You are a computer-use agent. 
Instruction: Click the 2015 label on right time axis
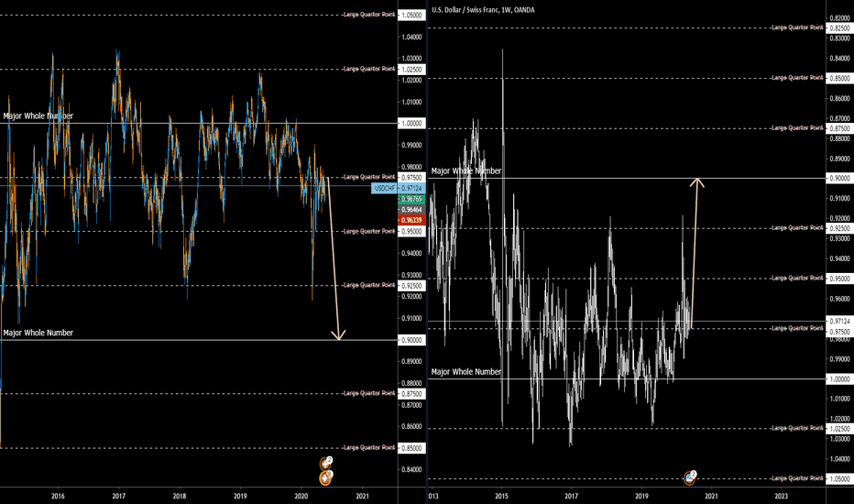tap(501, 496)
